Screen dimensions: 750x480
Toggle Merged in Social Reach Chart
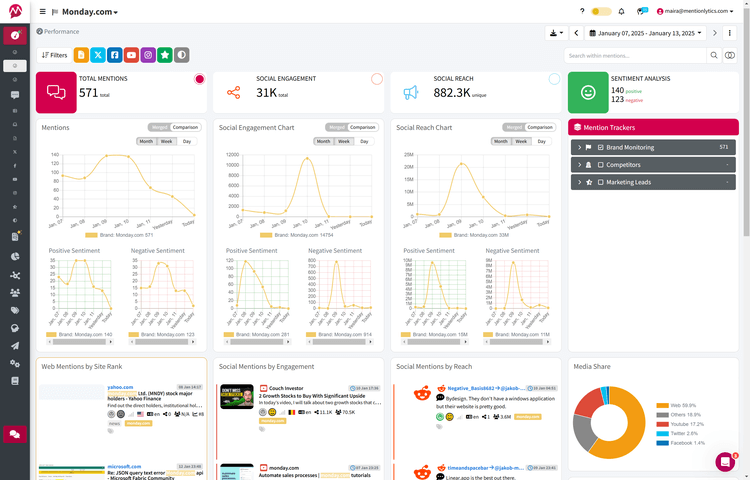point(514,127)
